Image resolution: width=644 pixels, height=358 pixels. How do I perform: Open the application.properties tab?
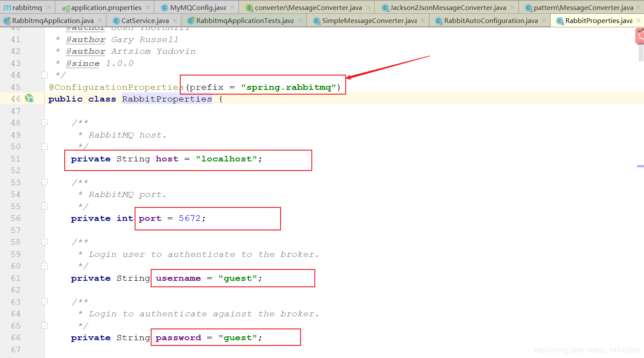click(106, 7)
